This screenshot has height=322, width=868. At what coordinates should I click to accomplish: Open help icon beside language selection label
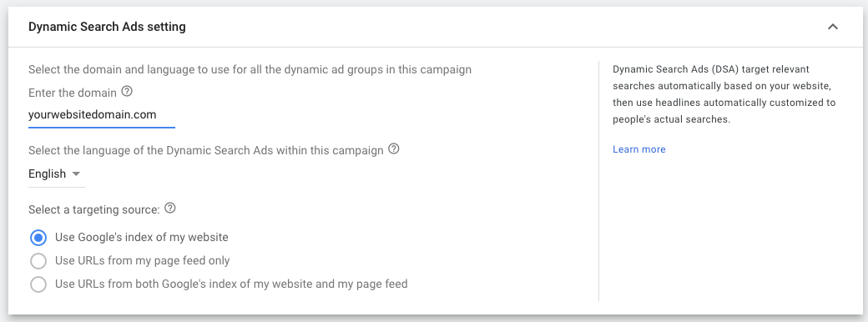[394, 148]
